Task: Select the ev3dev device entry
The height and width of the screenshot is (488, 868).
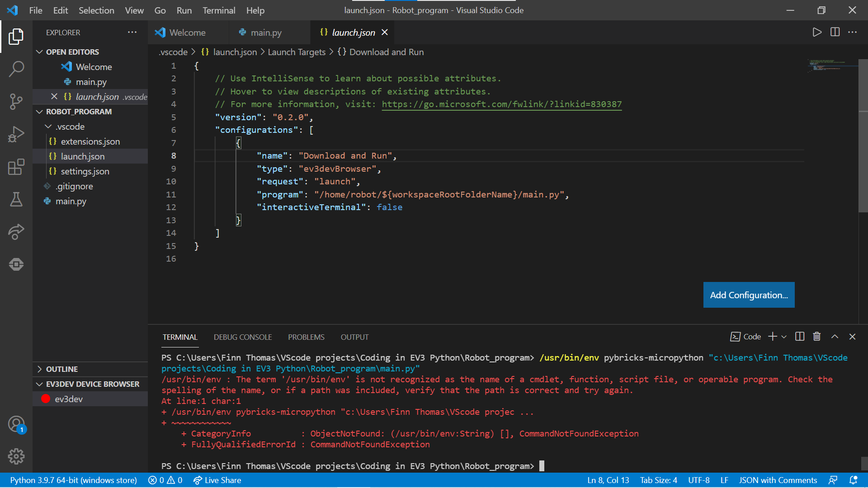Action: point(90,399)
